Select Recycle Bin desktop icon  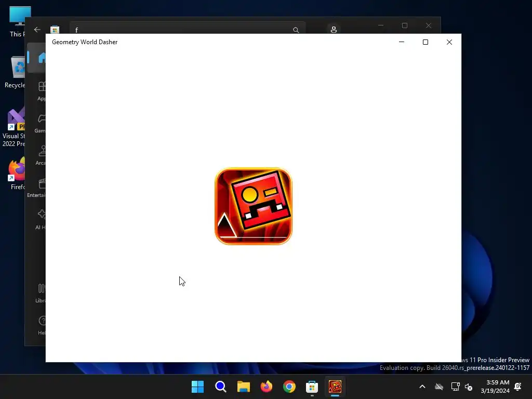14,72
